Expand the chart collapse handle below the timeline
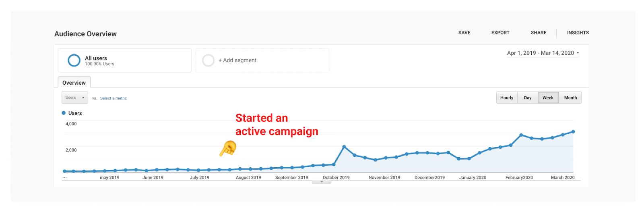Screen dimensions: 644x212 pos(322,182)
